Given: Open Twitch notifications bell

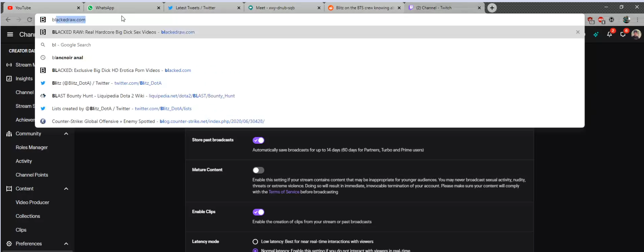Looking at the screenshot, I should pos(609,34).
